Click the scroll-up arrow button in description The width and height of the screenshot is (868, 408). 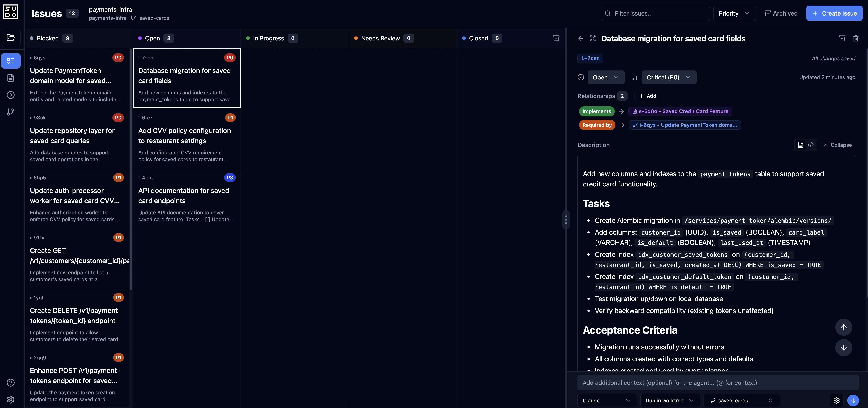(843, 327)
